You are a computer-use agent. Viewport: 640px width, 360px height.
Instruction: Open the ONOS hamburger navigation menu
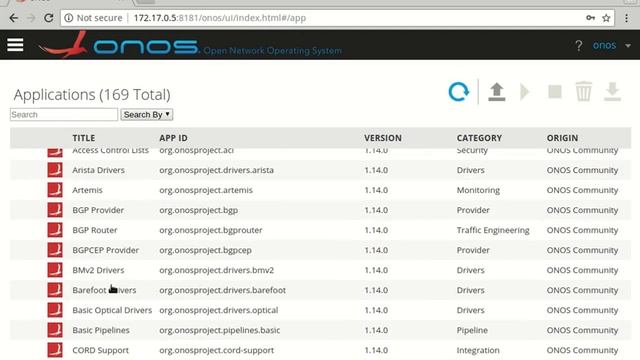coord(15,44)
